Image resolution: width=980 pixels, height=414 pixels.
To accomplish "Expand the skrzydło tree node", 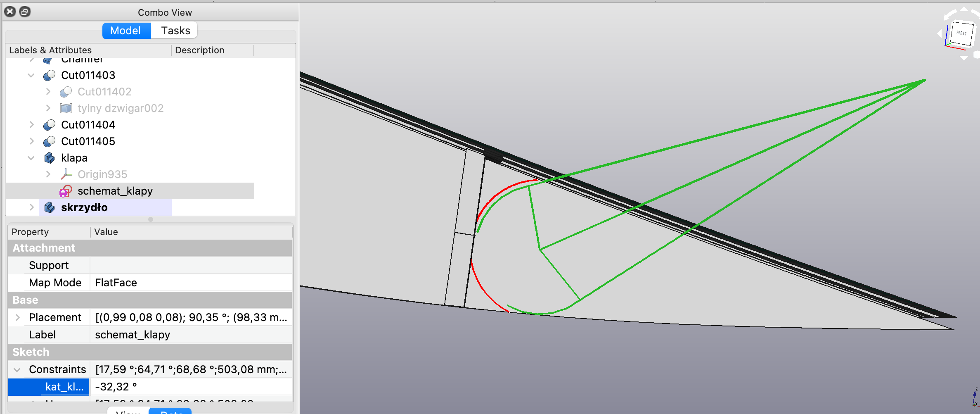I will (31, 207).
